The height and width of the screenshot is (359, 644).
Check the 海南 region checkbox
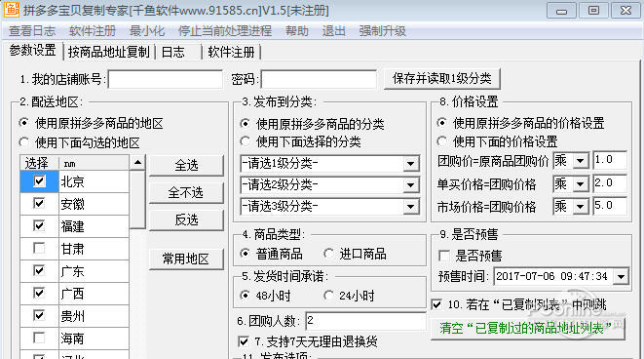39,339
